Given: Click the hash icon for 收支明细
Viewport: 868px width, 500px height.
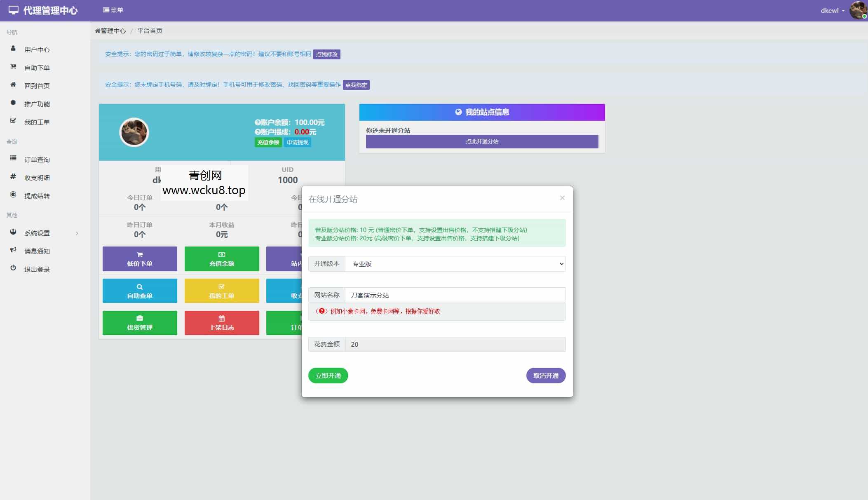Looking at the screenshot, I should (13, 177).
